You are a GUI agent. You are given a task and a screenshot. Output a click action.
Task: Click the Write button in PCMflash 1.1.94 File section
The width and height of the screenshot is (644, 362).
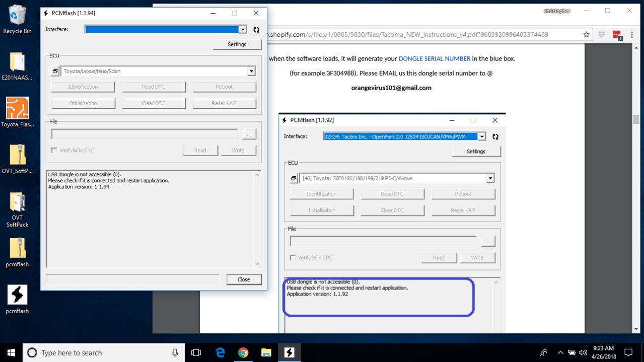point(238,151)
